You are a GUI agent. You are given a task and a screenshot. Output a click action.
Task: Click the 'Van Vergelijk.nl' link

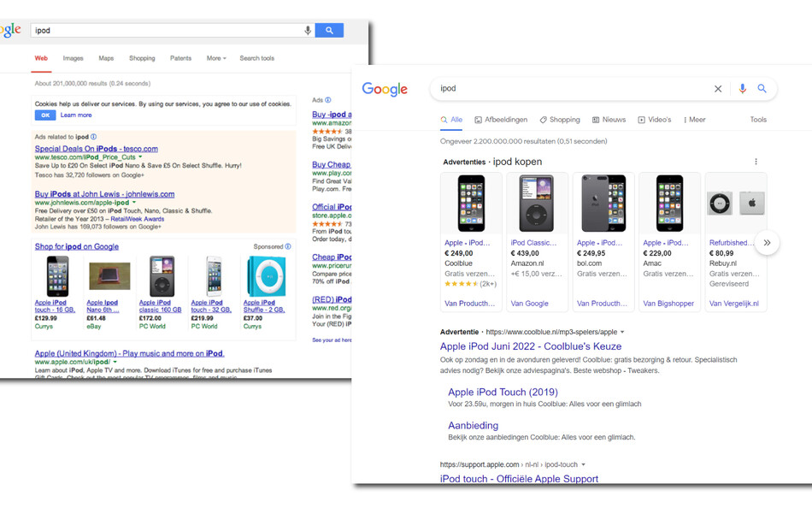click(x=734, y=304)
